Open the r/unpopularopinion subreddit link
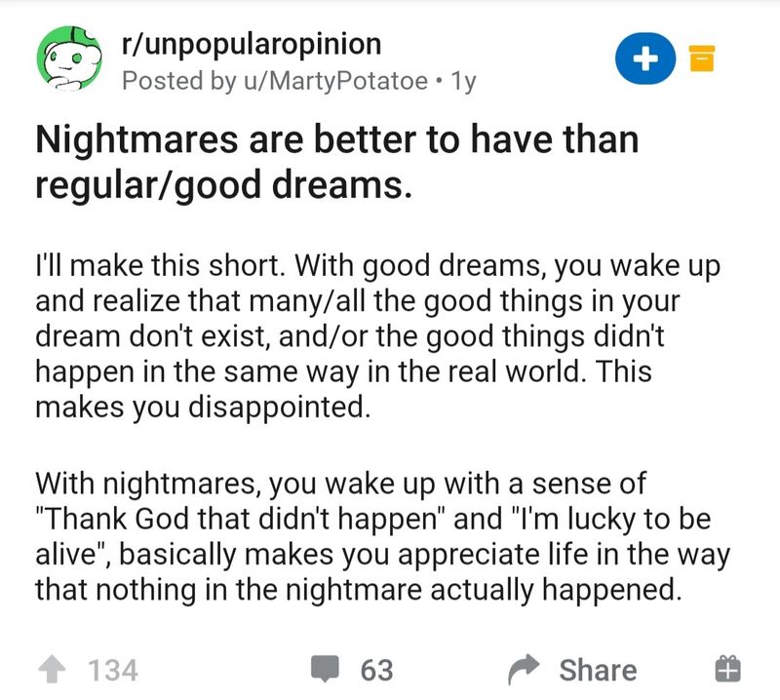The height and width of the screenshot is (700, 780). tap(251, 44)
